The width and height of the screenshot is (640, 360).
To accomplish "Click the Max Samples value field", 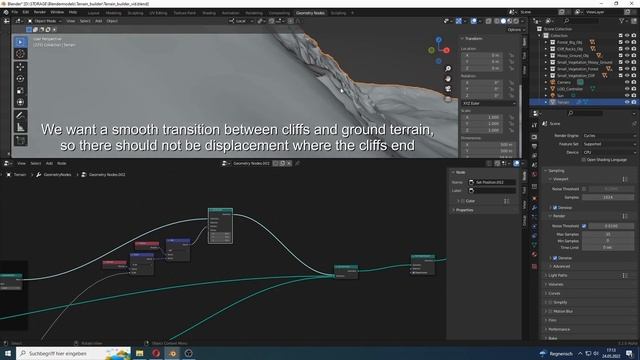I will click(x=608, y=234).
